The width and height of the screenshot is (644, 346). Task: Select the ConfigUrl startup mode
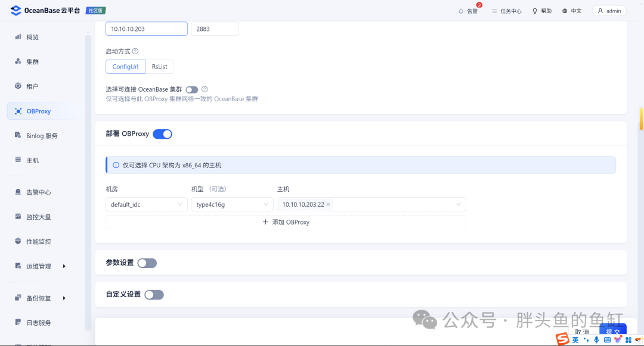(x=125, y=67)
